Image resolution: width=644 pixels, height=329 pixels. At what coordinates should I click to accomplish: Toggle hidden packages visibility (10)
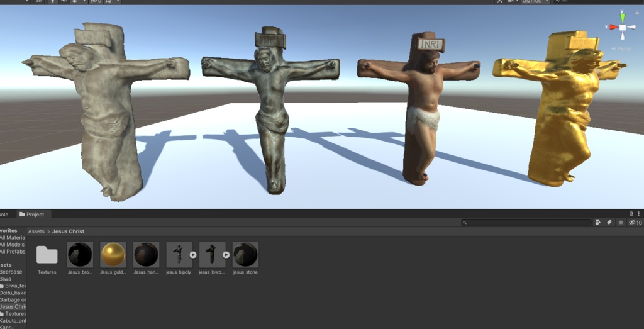click(635, 223)
